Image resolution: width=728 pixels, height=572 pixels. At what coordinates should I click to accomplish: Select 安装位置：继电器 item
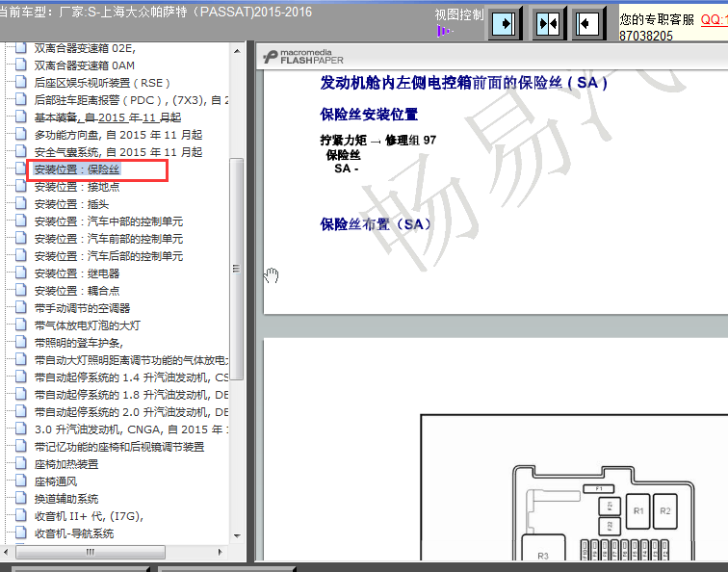click(x=77, y=273)
